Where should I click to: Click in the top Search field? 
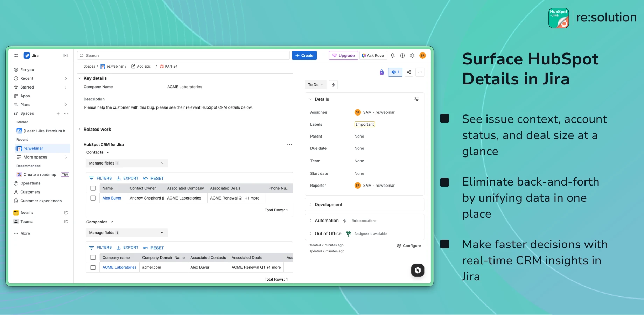coord(183,56)
